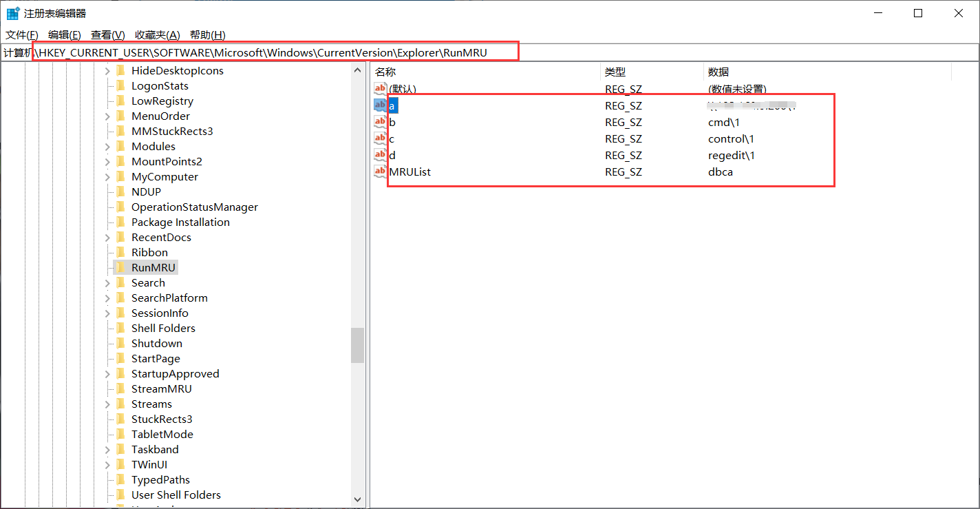Click the Ribbon folder icon
This screenshot has width=980, height=509.
tap(121, 253)
